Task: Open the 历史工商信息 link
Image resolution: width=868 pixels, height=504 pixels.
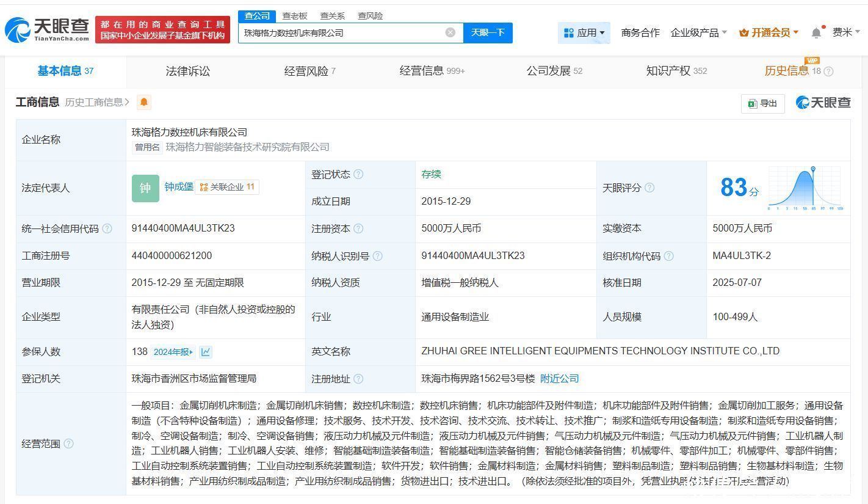Action: (x=97, y=102)
